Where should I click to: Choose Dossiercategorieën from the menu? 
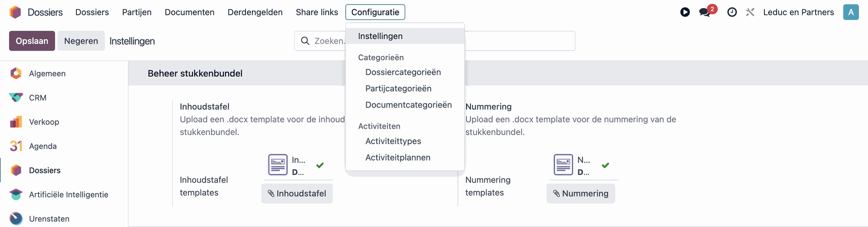pos(403,72)
